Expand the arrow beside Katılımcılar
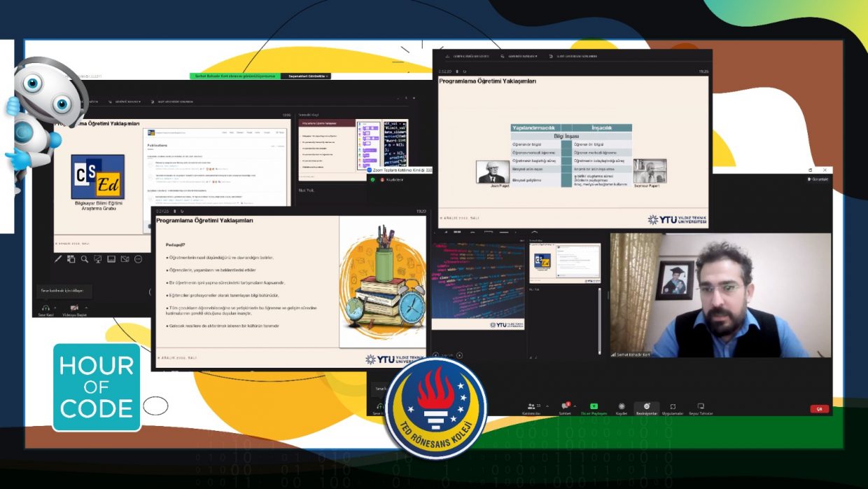This screenshot has width=868, height=489. [547, 406]
